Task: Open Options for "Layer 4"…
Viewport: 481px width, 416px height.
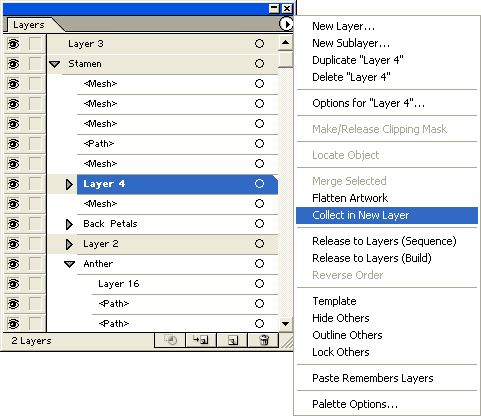Action: pos(368,103)
